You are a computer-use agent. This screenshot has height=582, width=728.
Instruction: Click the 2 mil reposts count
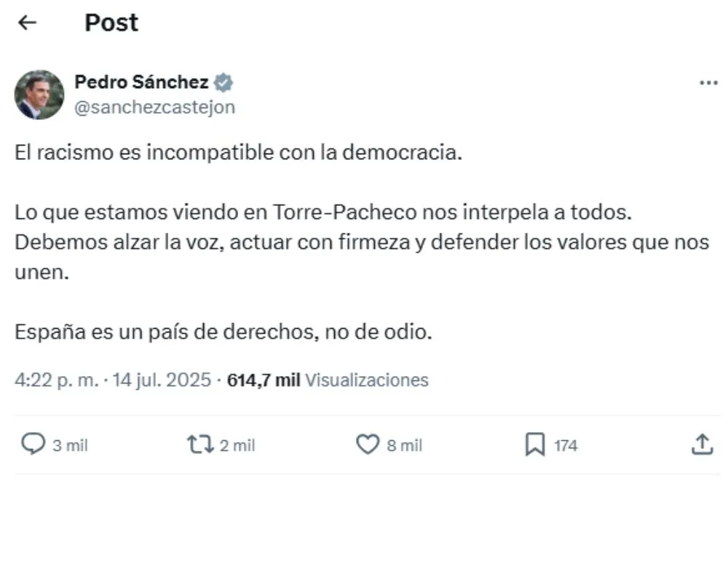pos(237,445)
